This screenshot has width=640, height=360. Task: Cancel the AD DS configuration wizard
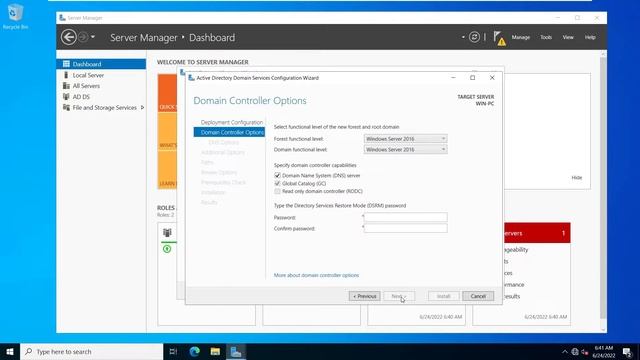click(478, 296)
